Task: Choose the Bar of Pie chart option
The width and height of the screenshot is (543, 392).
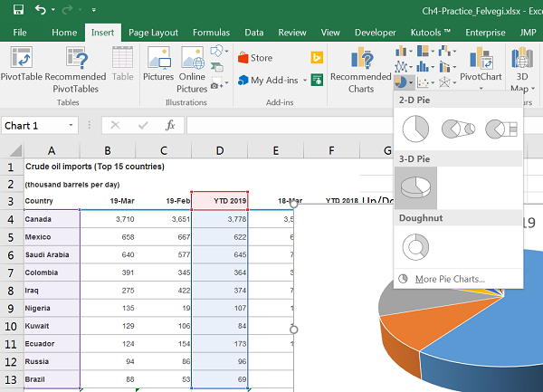Action: [x=501, y=129]
